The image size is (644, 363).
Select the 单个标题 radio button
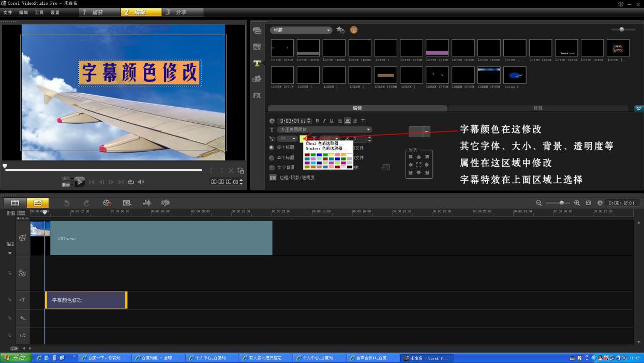click(x=272, y=157)
